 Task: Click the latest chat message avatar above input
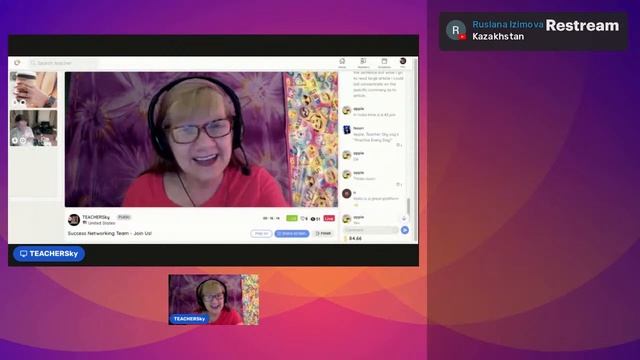347,219
